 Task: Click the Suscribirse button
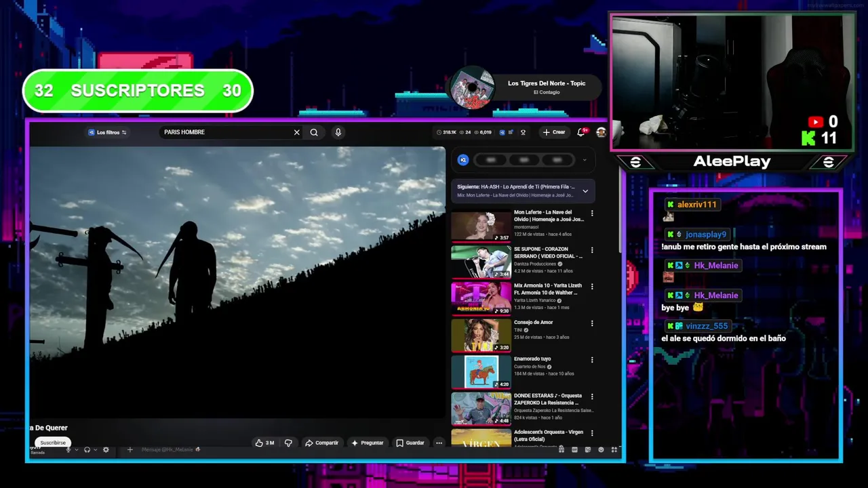53,443
